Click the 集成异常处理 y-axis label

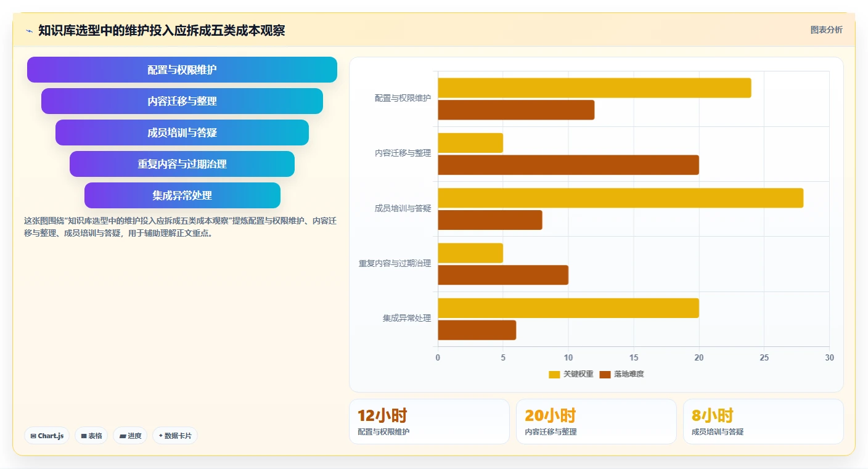(407, 318)
